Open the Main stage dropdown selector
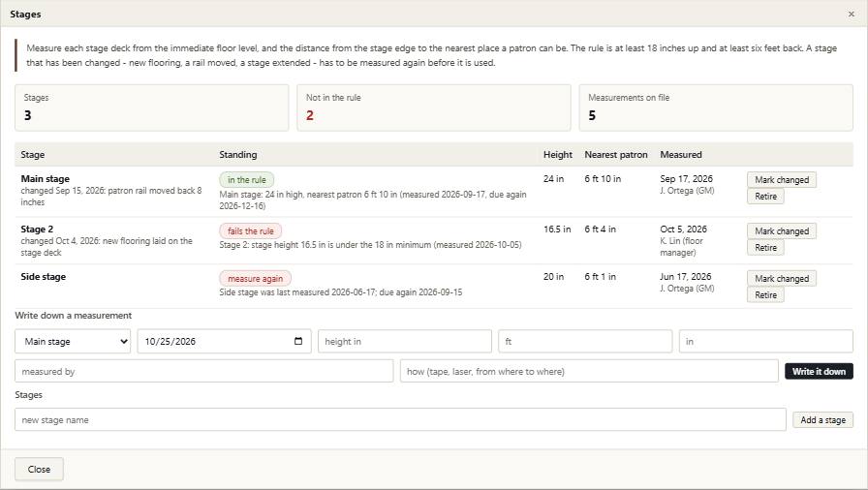The image size is (868, 490). tap(73, 341)
